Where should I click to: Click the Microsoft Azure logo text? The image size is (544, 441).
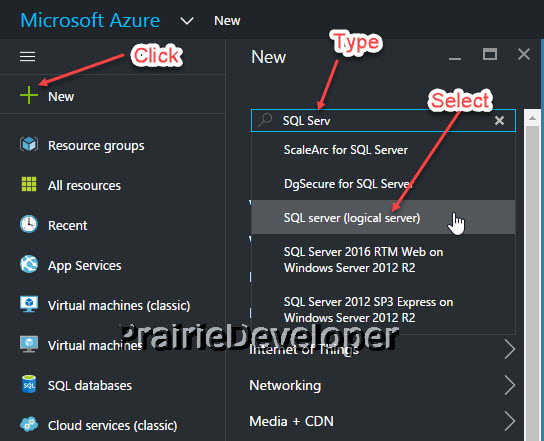pyautogui.click(x=90, y=20)
